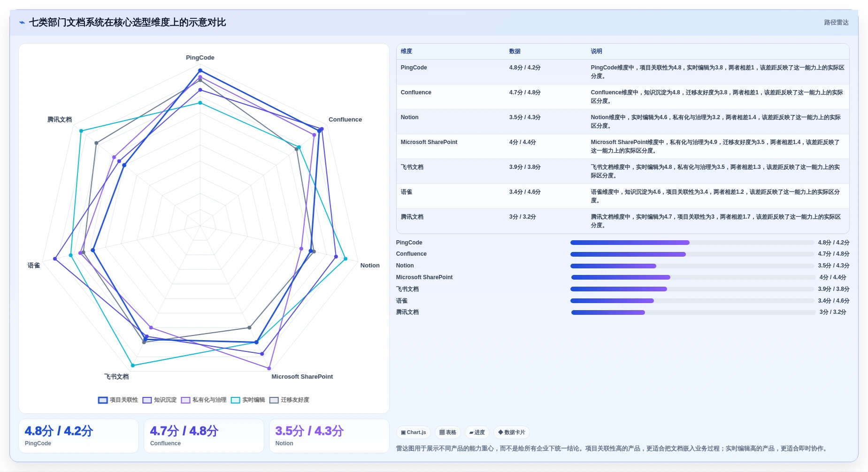868x472 pixels.
Task: Select the Microsoft SharePoint table row
Action: (x=622, y=146)
